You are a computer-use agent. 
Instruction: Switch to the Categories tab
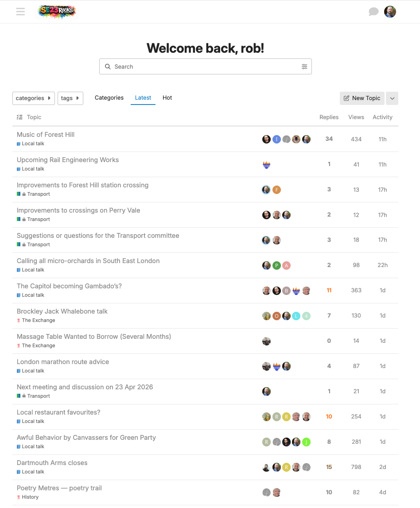[x=109, y=98]
